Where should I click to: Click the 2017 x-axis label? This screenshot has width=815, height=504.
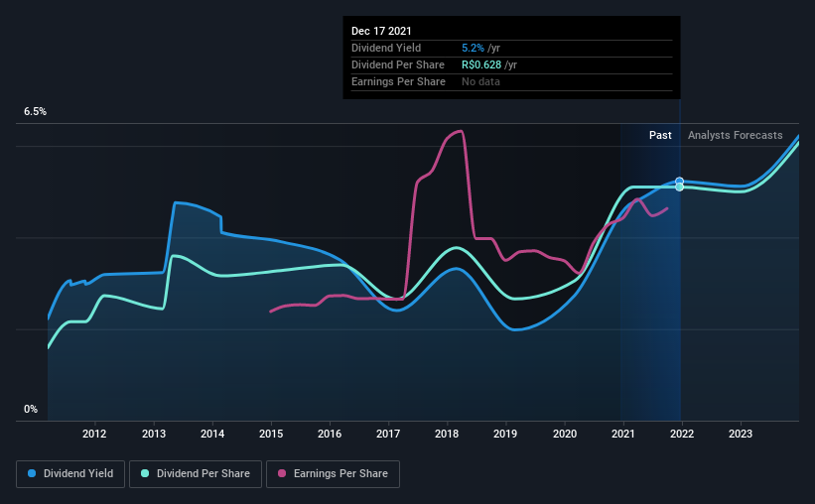pyautogui.click(x=388, y=434)
